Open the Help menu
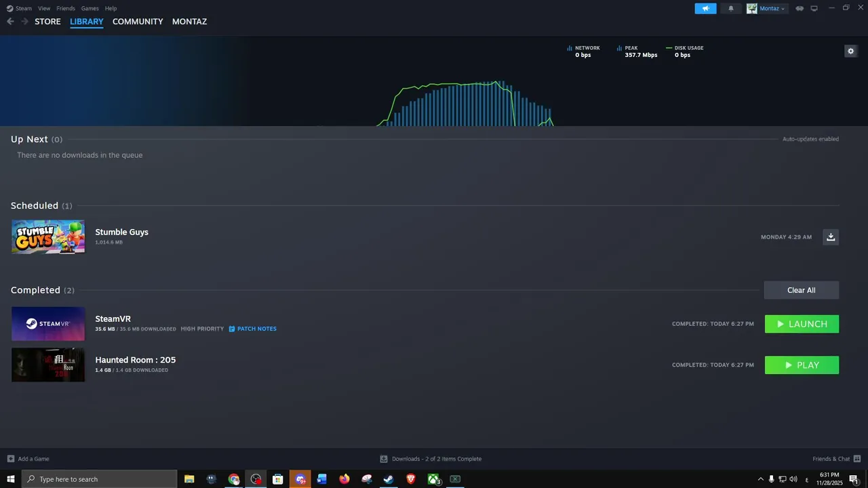Screen dimensions: 868x488 pos(111,8)
